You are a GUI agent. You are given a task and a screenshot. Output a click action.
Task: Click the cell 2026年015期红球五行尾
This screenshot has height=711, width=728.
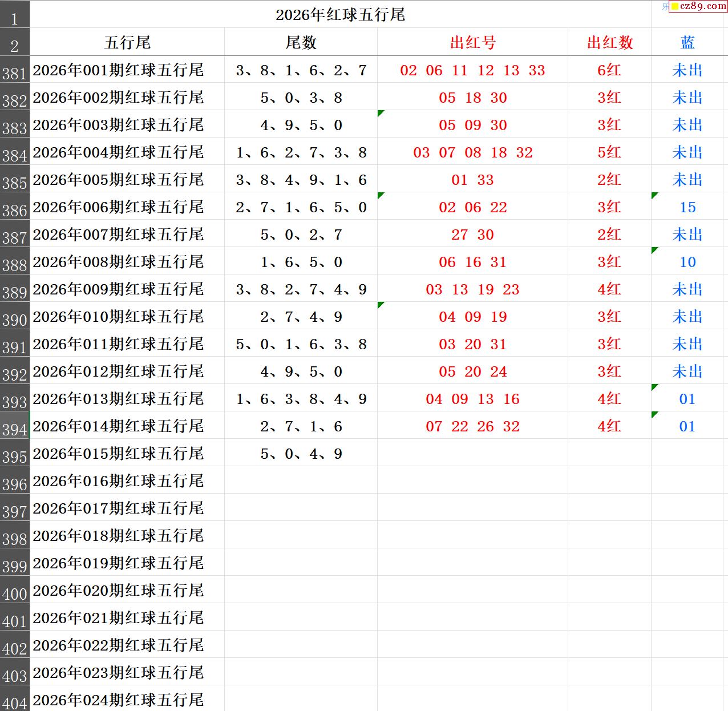[x=118, y=454]
